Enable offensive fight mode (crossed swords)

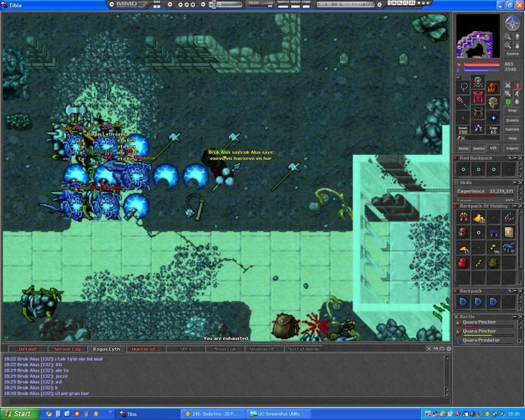(x=508, y=86)
